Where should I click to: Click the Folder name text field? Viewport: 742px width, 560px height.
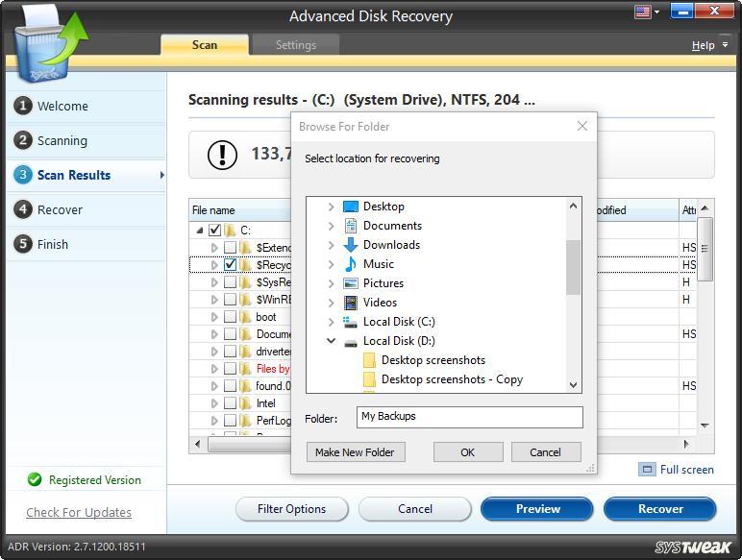coord(470,417)
